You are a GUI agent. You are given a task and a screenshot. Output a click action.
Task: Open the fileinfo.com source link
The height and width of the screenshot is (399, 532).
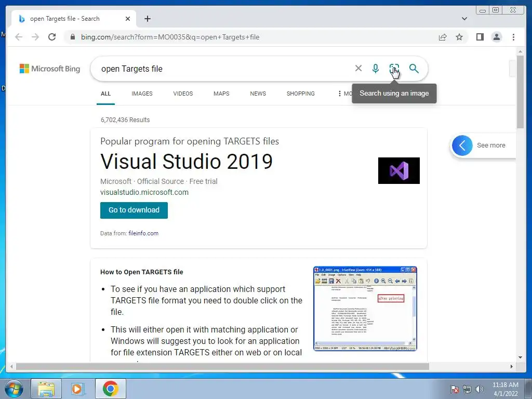coord(143,233)
